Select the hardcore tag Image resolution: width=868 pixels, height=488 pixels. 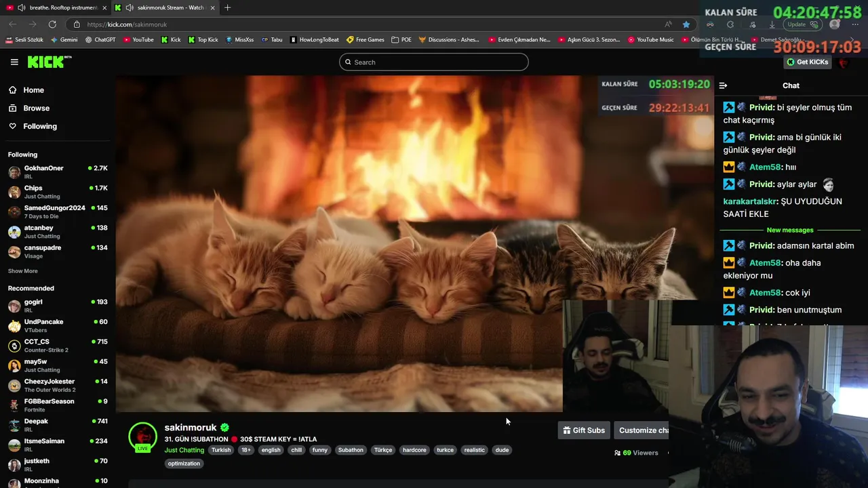click(414, 450)
